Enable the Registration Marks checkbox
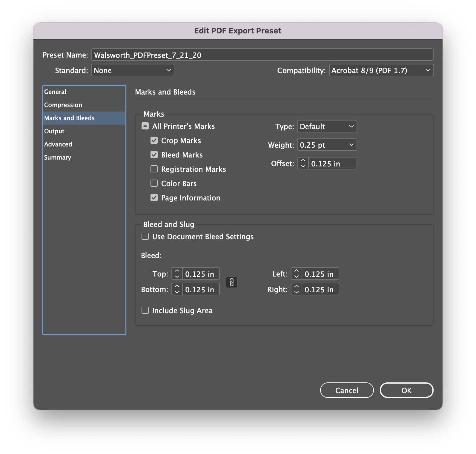The width and height of the screenshot is (476, 454). tap(154, 169)
